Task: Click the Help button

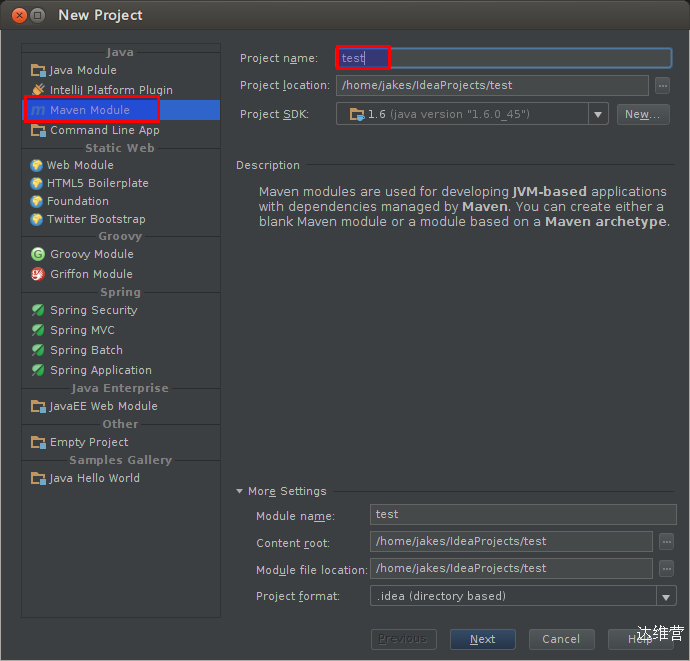Action: 640,639
